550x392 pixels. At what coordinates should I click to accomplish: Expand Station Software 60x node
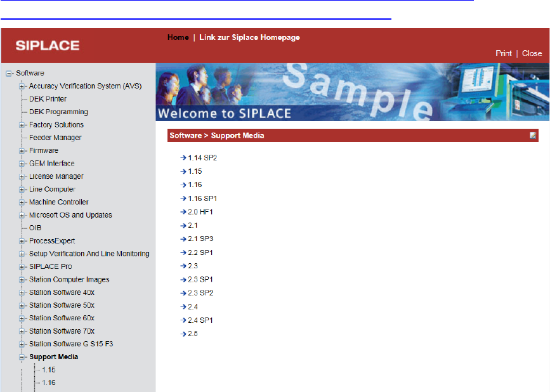pyautogui.click(x=22, y=318)
